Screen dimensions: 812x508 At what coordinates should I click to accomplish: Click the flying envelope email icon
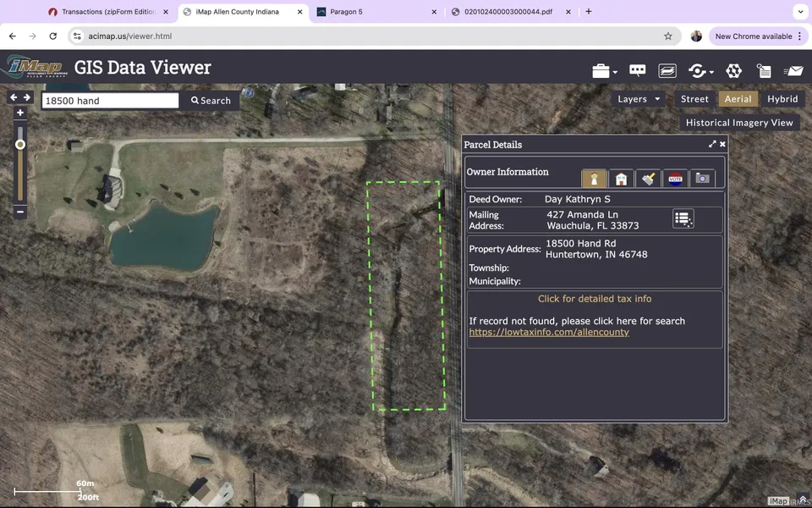793,71
